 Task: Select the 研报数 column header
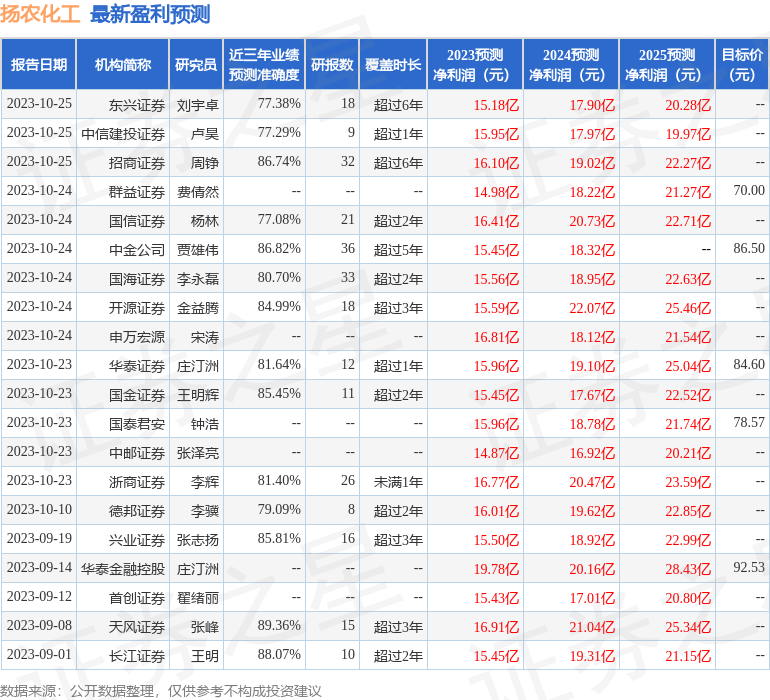pyautogui.click(x=332, y=64)
